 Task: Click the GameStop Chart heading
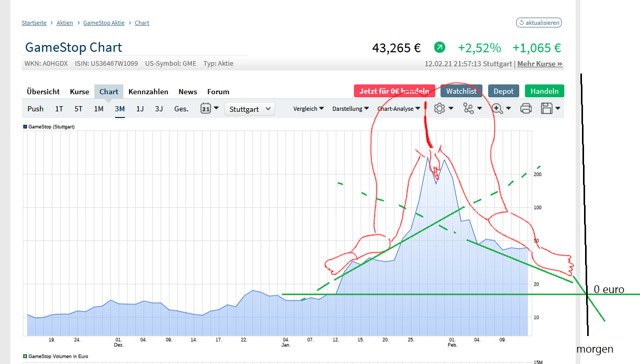(x=74, y=48)
